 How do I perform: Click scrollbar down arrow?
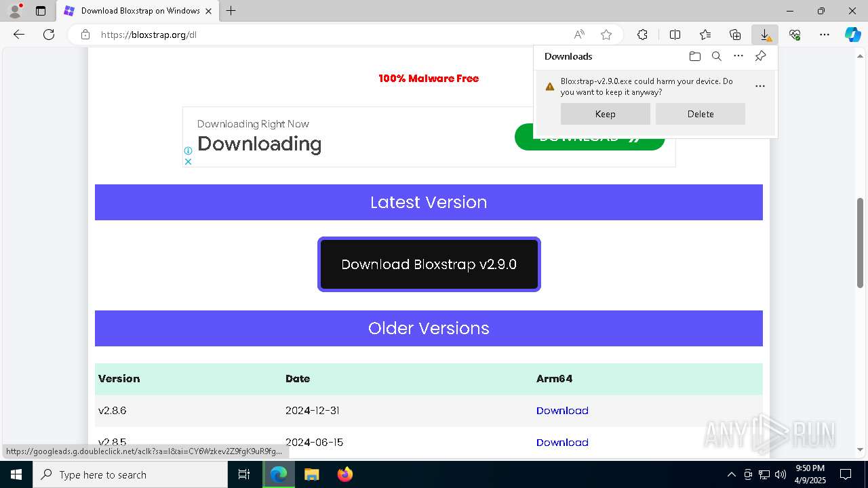[x=861, y=449]
